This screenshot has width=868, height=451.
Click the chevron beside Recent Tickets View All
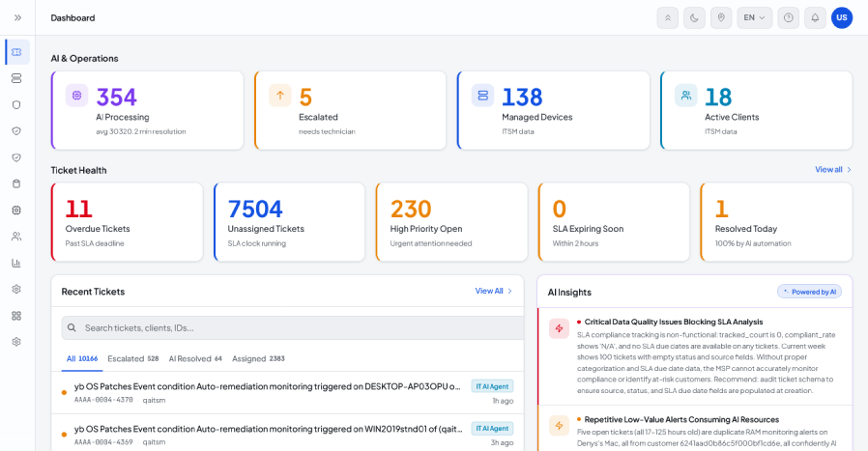coord(509,291)
